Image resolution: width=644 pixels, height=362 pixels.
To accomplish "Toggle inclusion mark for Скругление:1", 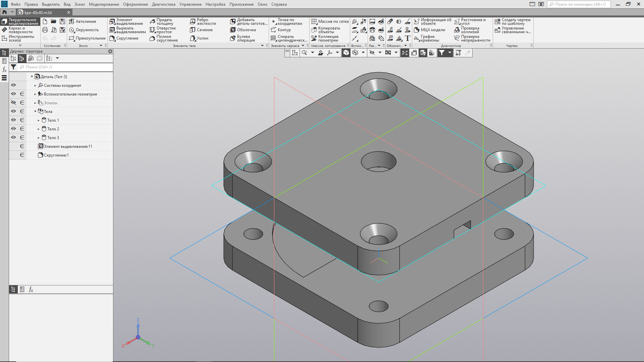I will (x=23, y=155).
